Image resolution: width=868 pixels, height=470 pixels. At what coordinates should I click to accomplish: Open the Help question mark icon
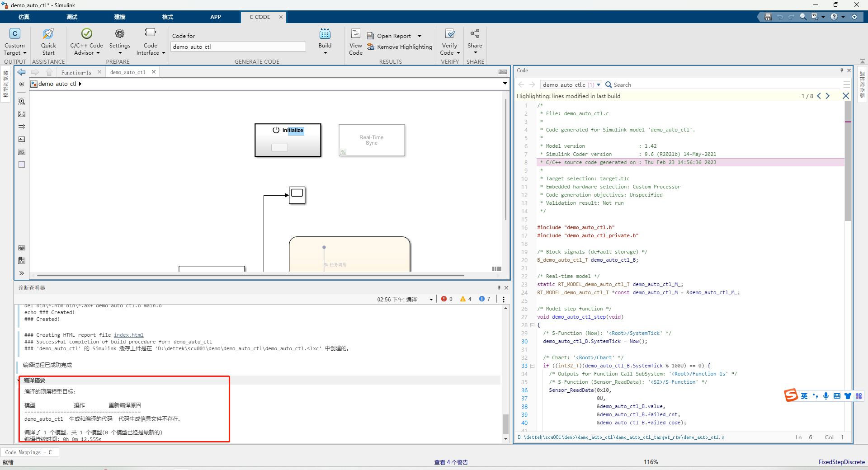(834, 17)
